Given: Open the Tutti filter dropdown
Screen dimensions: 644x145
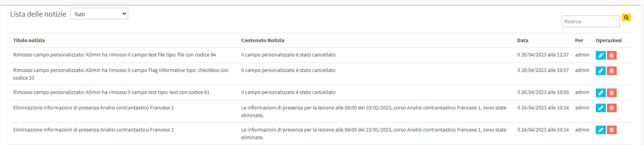Looking at the screenshot, I should (99, 14).
